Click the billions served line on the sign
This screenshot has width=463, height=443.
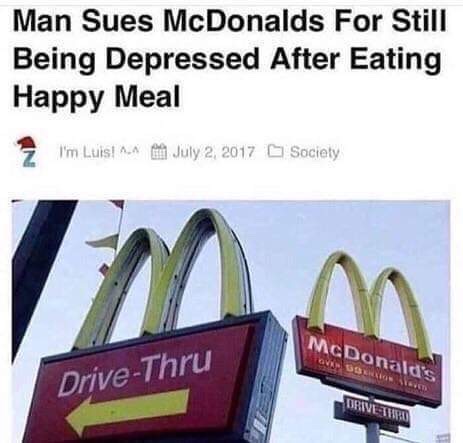pos(370,376)
